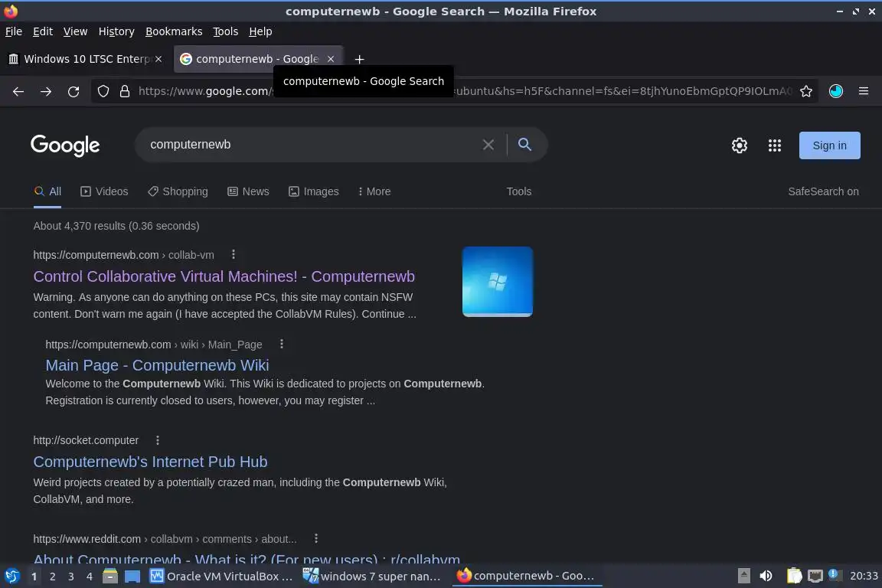
Task: Select the Images search filter
Action: point(313,191)
